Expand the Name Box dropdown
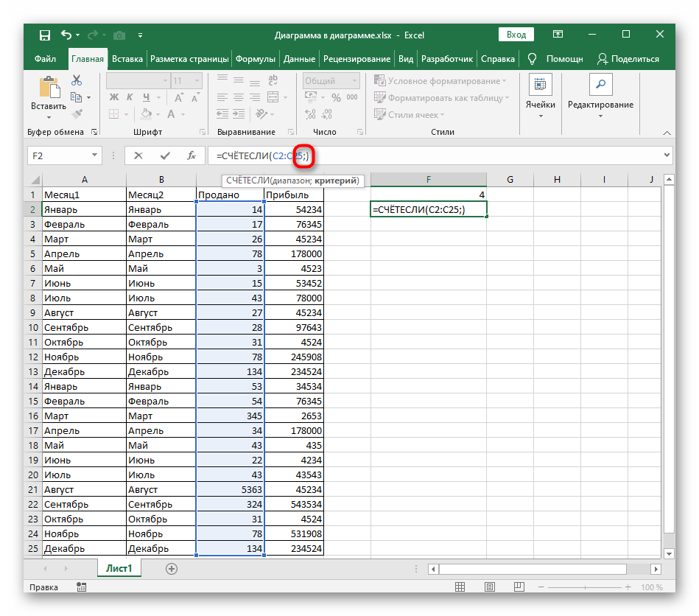The width and height of the screenshot is (699, 616). click(94, 155)
